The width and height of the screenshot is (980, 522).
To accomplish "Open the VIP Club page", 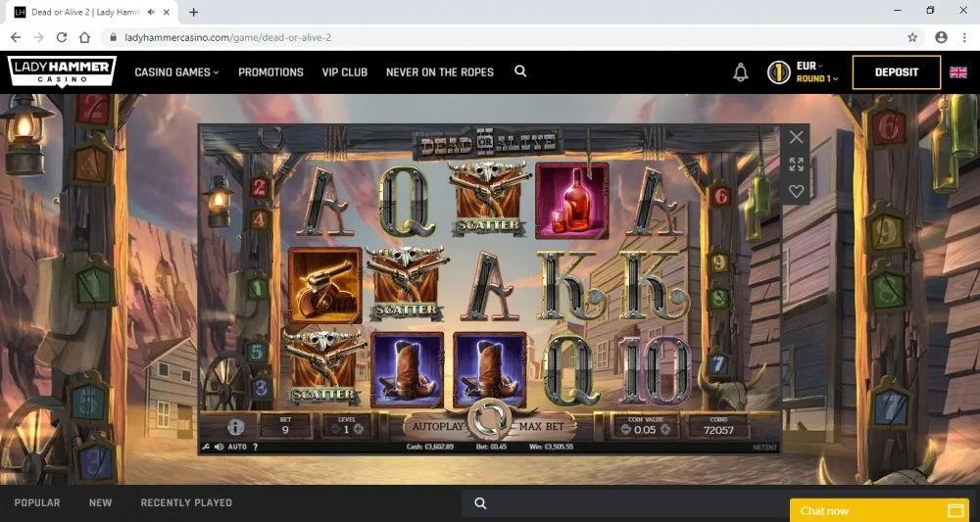I will (x=345, y=72).
